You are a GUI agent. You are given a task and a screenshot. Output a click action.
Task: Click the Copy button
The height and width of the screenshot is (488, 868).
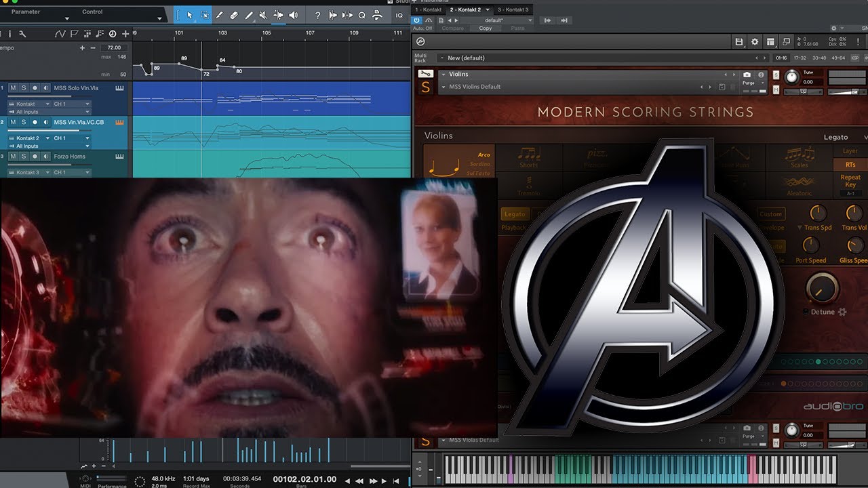486,28
